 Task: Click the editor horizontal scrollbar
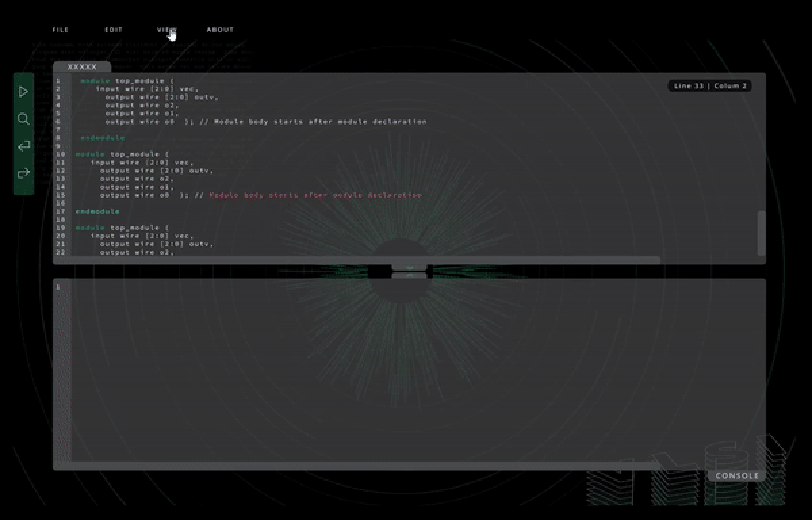(357, 260)
